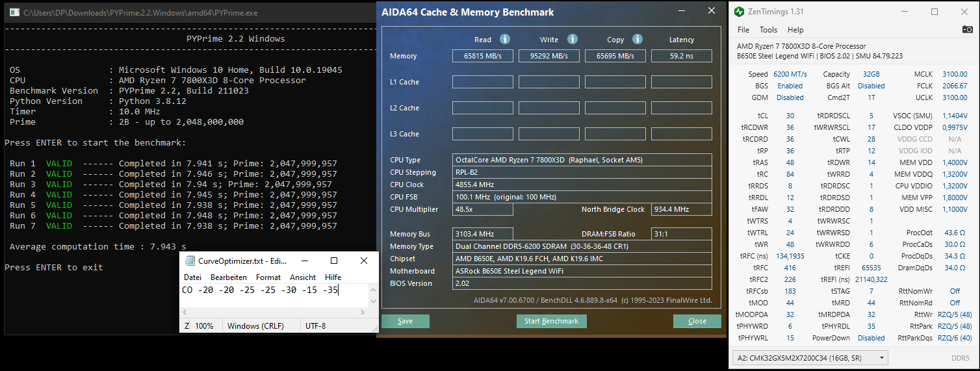
Task: Click the RttParkDqs value RZQ/6 (40)
Action: 954,338
